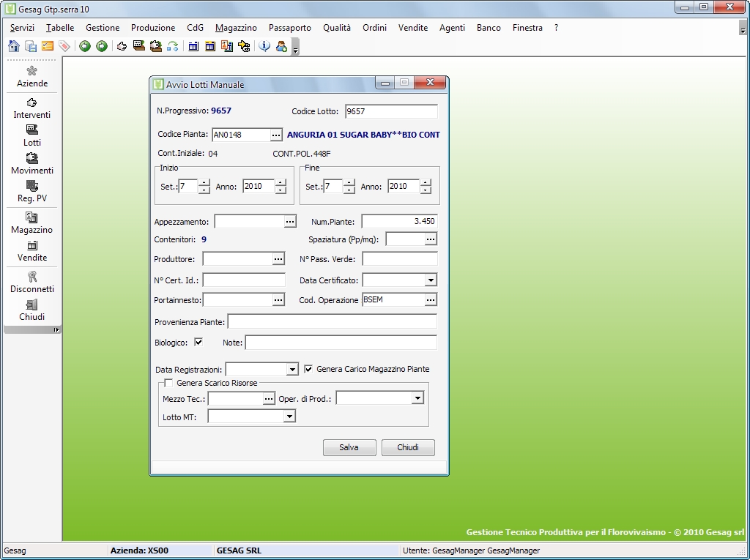Image resolution: width=750 pixels, height=560 pixels.
Task: Click the Codice Lotto input field
Action: point(391,111)
